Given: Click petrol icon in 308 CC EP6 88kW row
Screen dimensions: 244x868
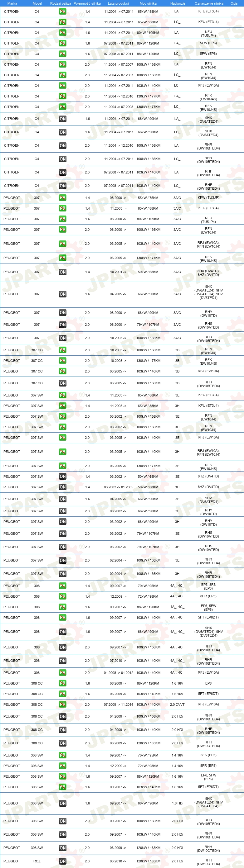Looking at the screenshot, I should point(62,683).
